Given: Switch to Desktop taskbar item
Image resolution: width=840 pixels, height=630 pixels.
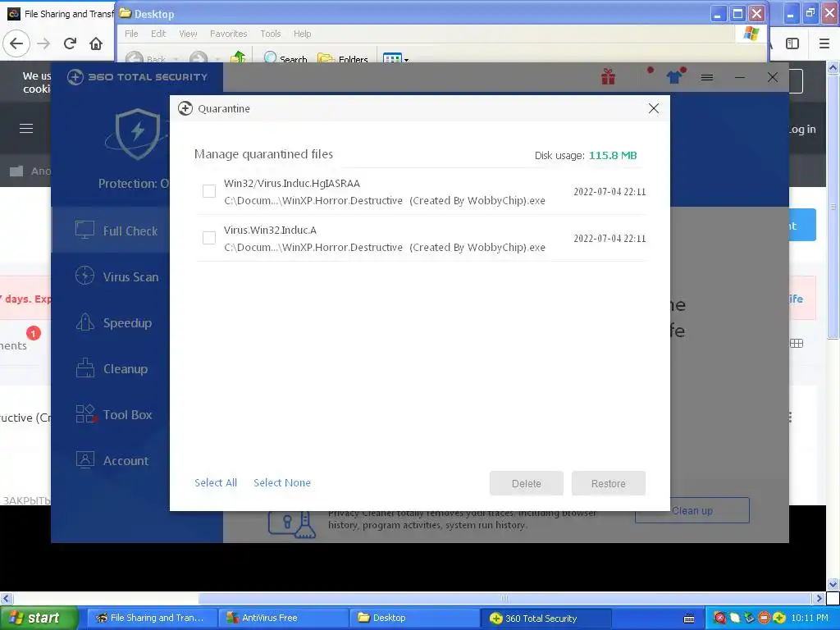Looking at the screenshot, I should 414,618.
